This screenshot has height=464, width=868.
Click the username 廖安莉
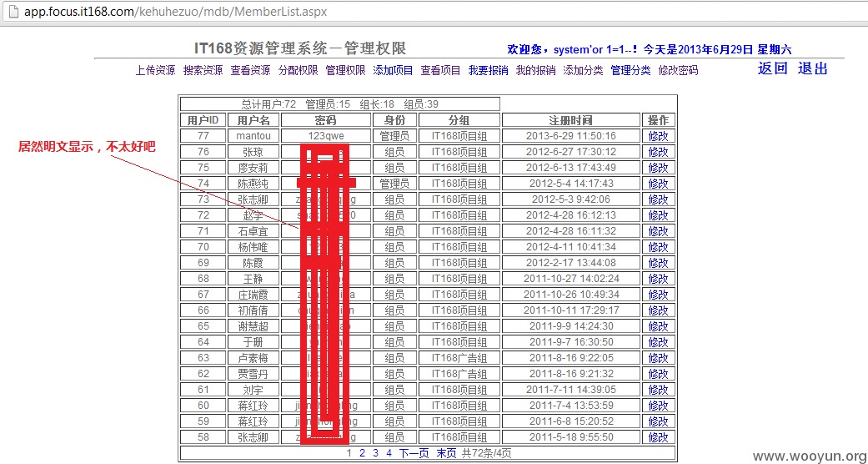(x=253, y=168)
